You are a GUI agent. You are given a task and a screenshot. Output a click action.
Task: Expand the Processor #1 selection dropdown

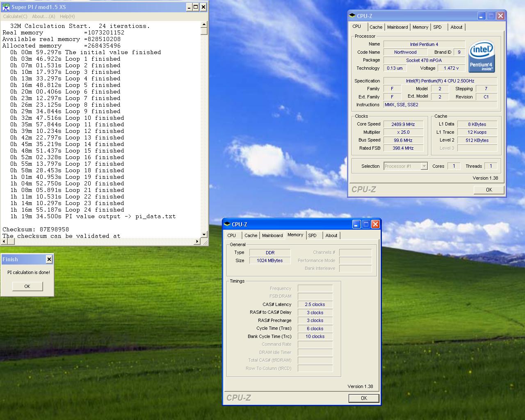(424, 166)
